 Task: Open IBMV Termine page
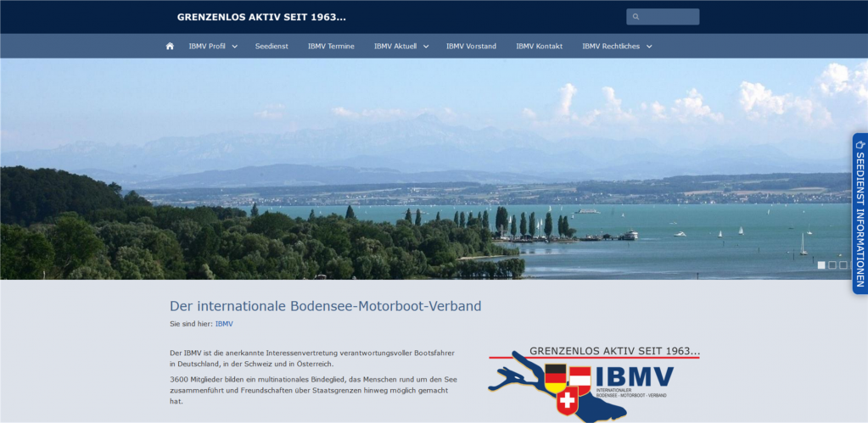pyautogui.click(x=331, y=47)
